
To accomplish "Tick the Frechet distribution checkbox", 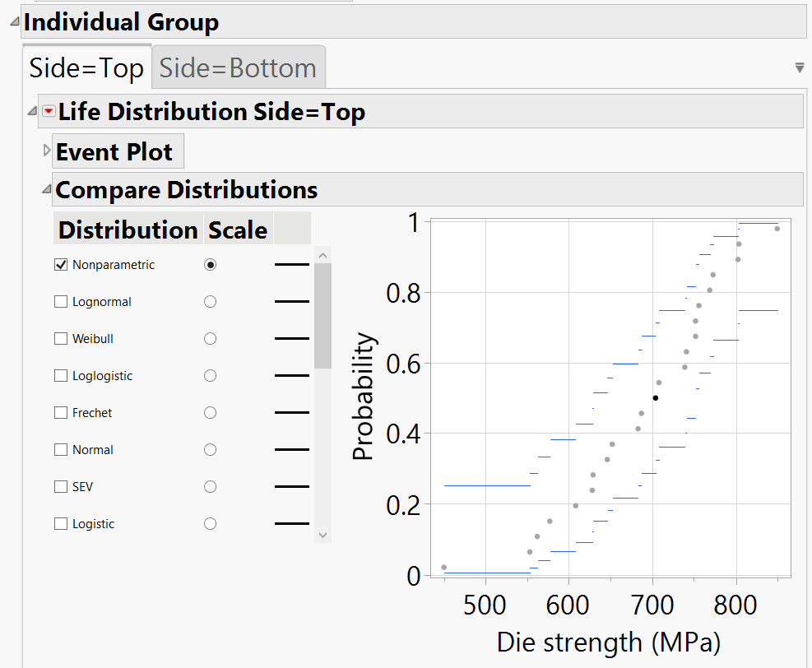I will (60, 413).
